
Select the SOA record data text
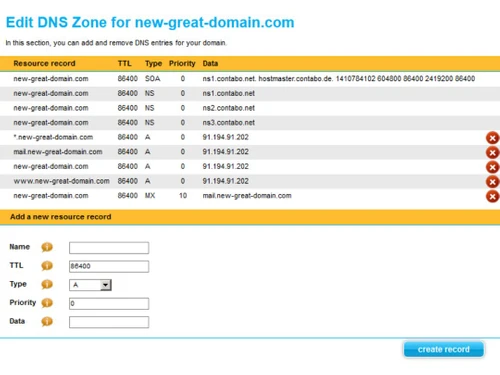tap(339, 79)
